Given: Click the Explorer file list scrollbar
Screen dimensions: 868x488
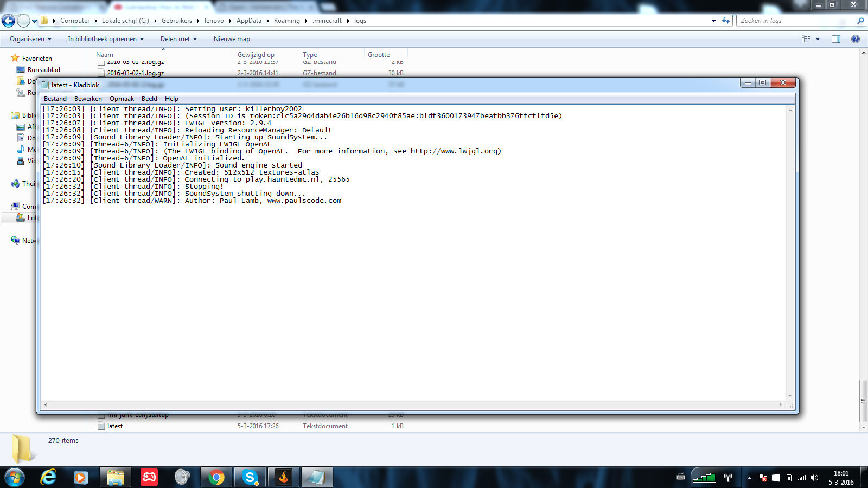Looking at the screenshot, I should click(x=864, y=400).
